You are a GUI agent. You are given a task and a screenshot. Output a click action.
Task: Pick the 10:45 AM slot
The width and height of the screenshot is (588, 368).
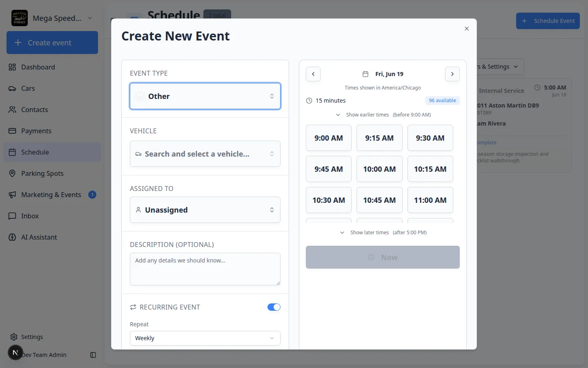tap(379, 200)
